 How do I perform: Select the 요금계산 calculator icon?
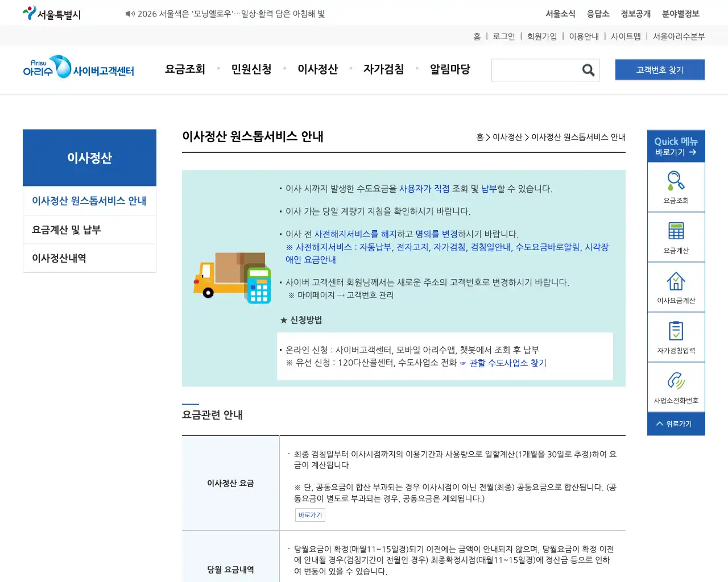pos(676,232)
